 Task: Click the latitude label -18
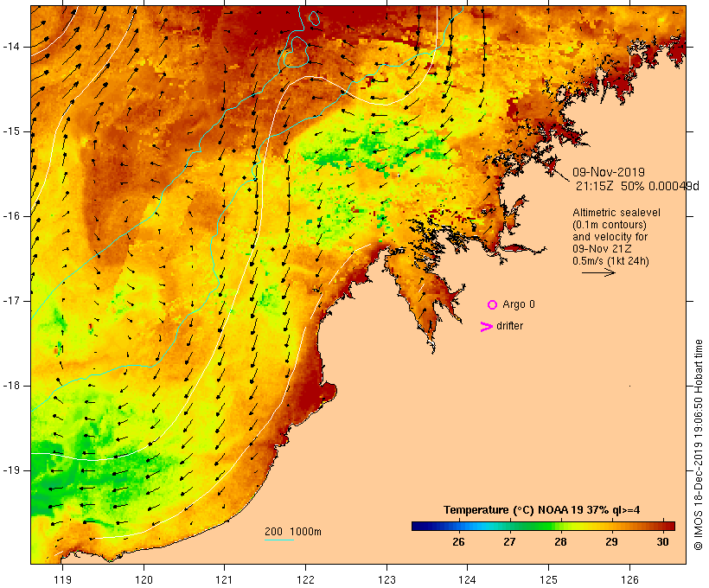point(11,386)
